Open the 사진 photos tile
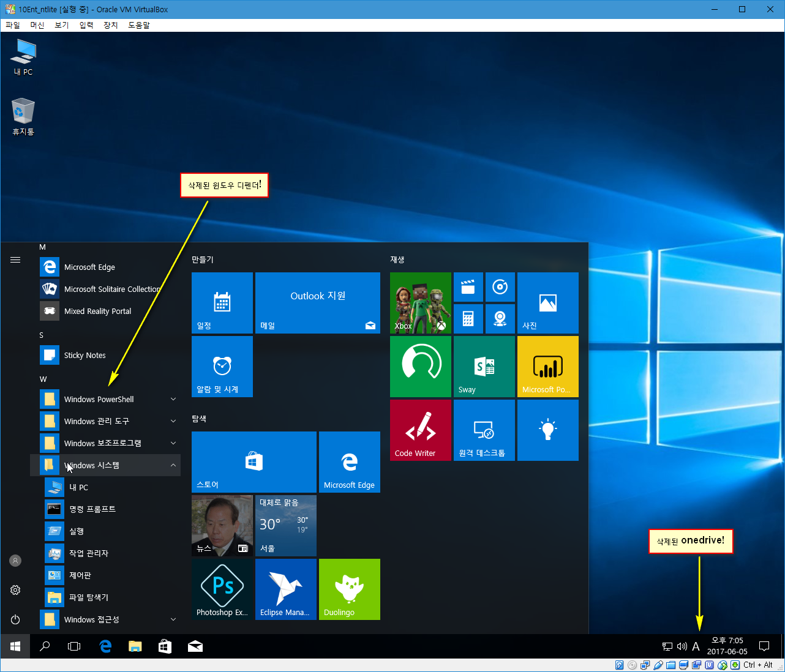Screen dimensions: 785x672 click(547, 303)
